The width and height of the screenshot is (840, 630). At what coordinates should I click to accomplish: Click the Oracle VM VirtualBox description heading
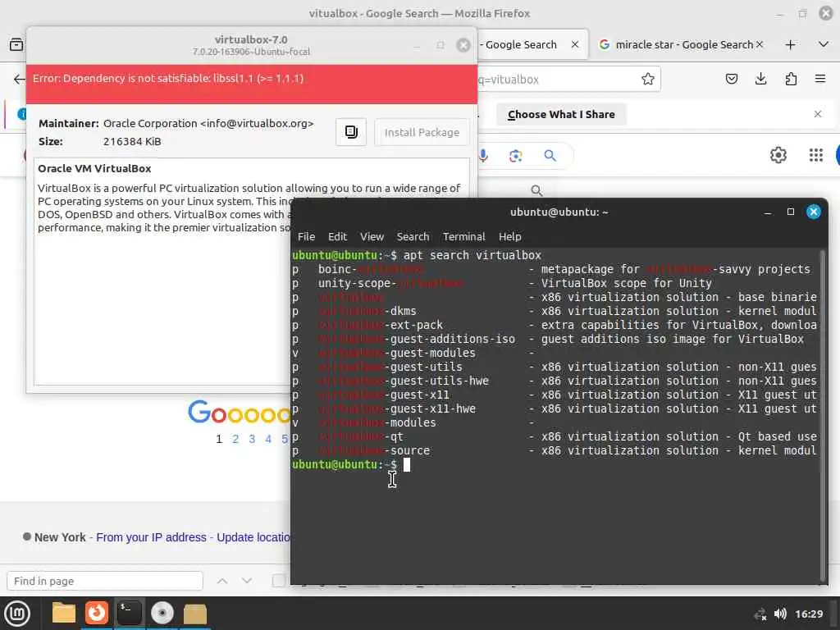[x=94, y=168]
